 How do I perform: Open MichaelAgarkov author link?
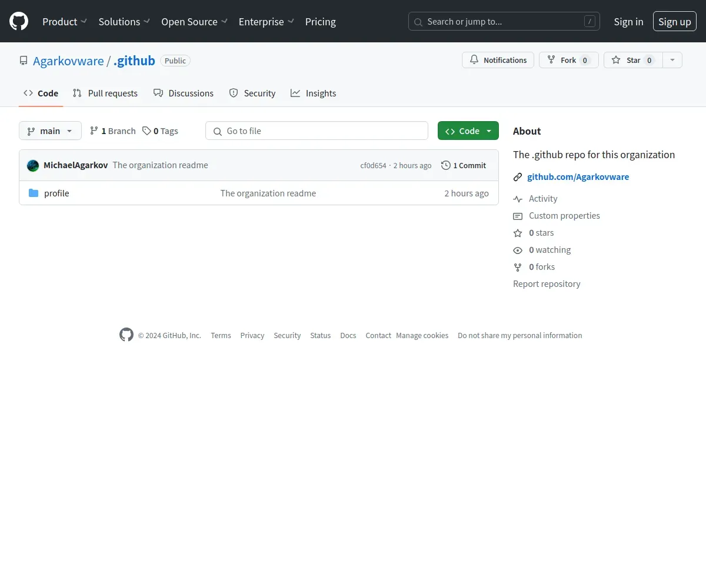[x=76, y=165]
